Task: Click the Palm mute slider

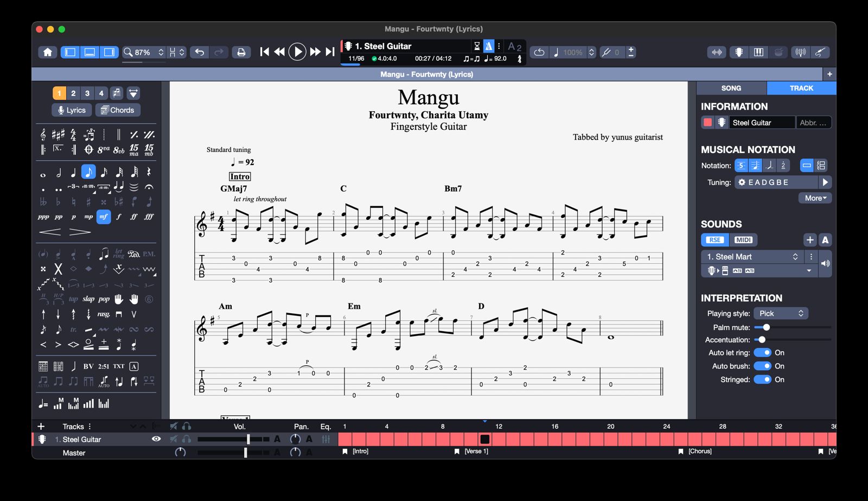Action: pyautogui.click(x=793, y=327)
